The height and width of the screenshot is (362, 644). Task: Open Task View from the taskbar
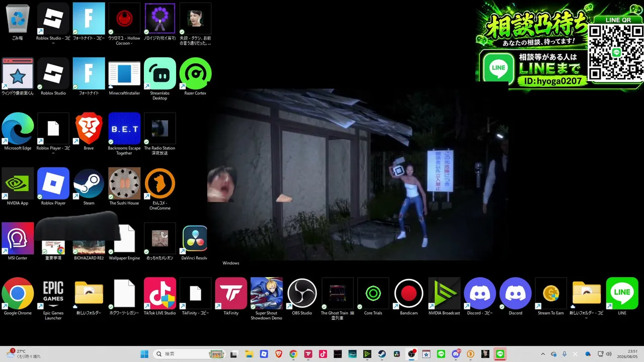(x=235, y=354)
